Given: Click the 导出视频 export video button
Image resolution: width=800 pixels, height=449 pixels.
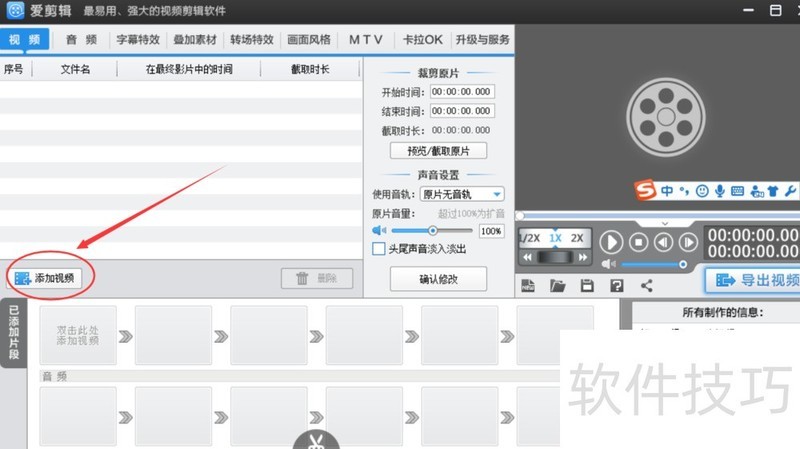Looking at the screenshot, I should (753, 280).
